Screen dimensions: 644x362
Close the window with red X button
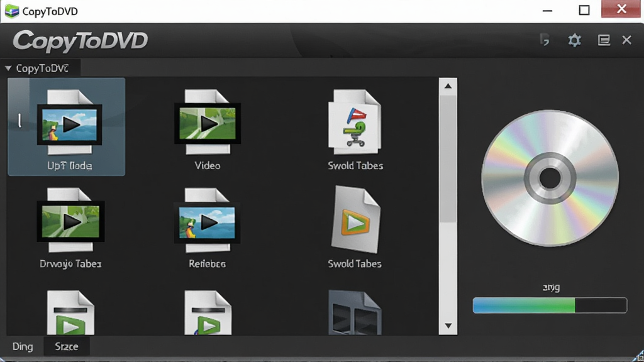621,9
